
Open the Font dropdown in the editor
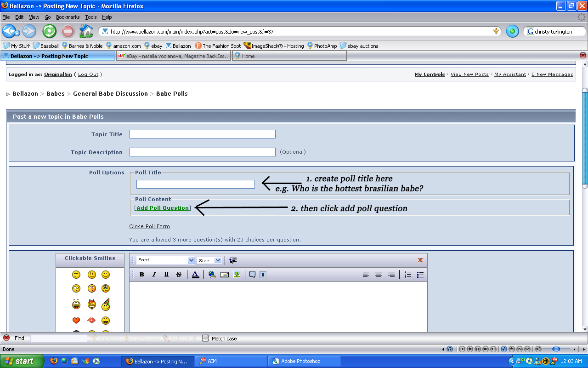165,260
